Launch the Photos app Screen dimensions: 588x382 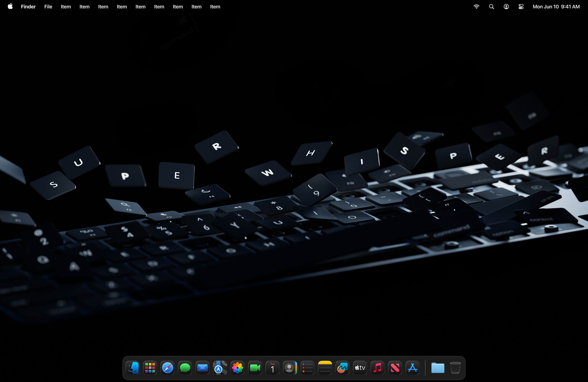click(238, 368)
